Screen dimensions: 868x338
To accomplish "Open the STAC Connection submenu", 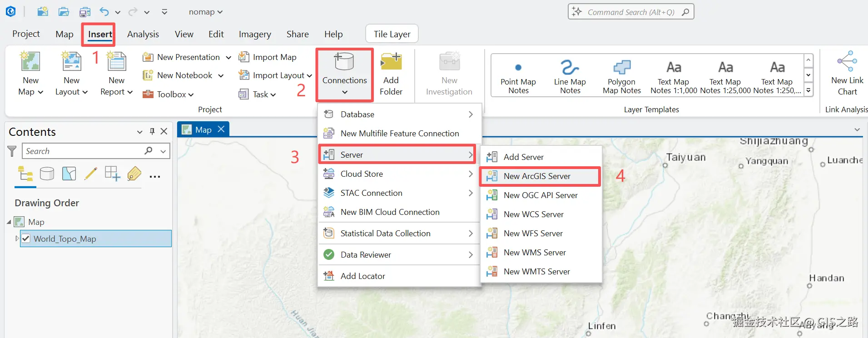I will pyautogui.click(x=398, y=193).
